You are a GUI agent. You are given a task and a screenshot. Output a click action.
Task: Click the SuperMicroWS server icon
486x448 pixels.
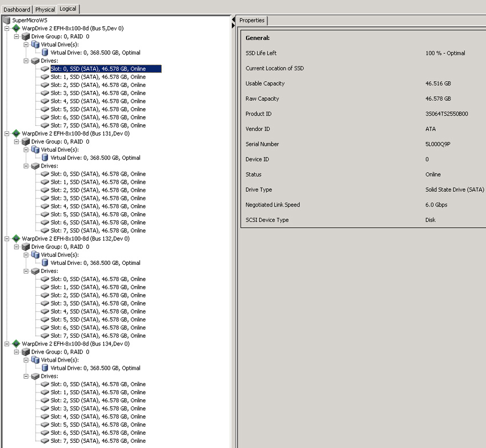(x=6, y=21)
